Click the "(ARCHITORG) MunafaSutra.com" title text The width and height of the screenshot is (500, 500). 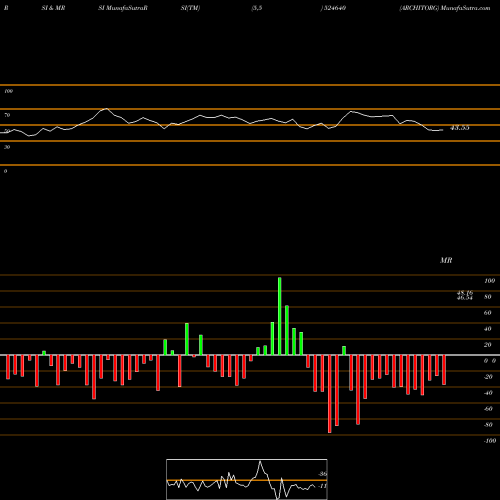point(445,8)
